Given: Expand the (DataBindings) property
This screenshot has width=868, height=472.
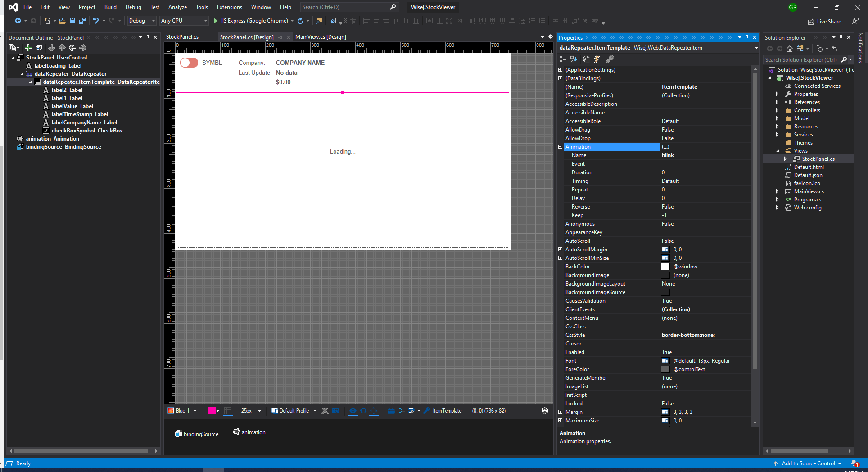Looking at the screenshot, I should [x=561, y=78].
